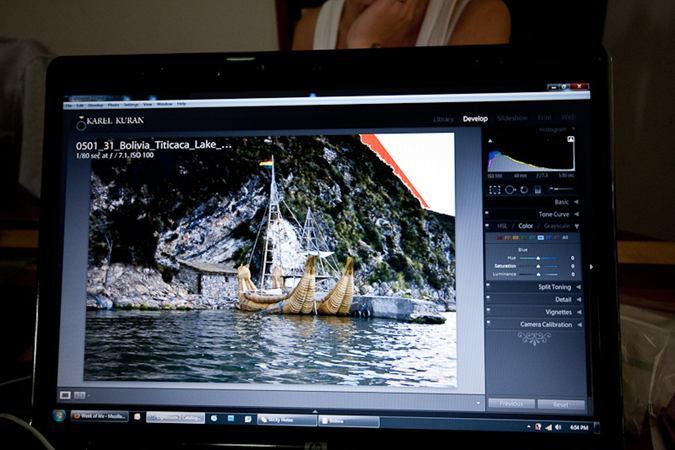
Task: Click the Blue Hue slider handle
Action: (538, 258)
